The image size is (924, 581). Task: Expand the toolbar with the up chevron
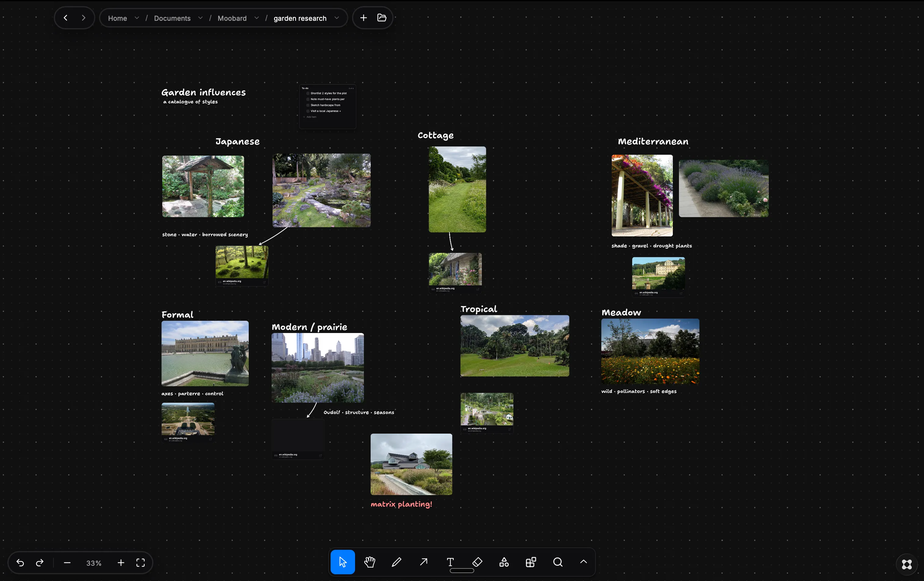[583, 562]
